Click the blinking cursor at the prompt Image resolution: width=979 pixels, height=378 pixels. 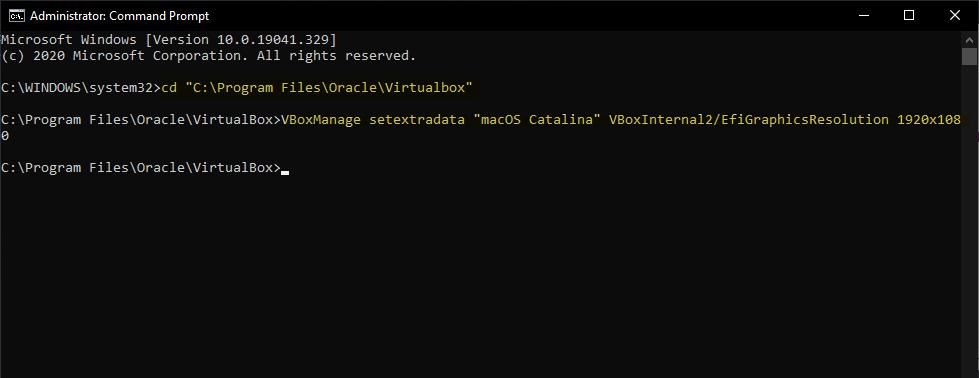coord(285,172)
